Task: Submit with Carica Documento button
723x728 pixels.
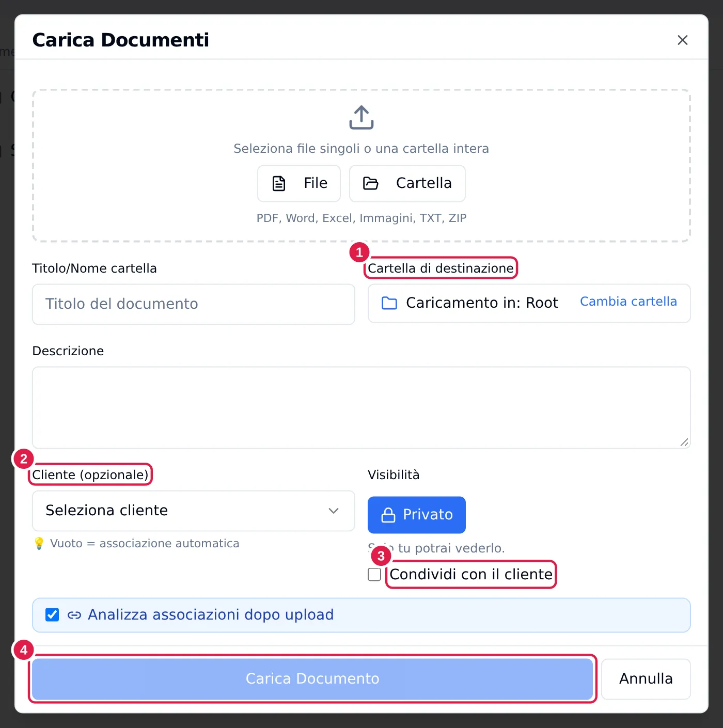Action: pos(312,679)
